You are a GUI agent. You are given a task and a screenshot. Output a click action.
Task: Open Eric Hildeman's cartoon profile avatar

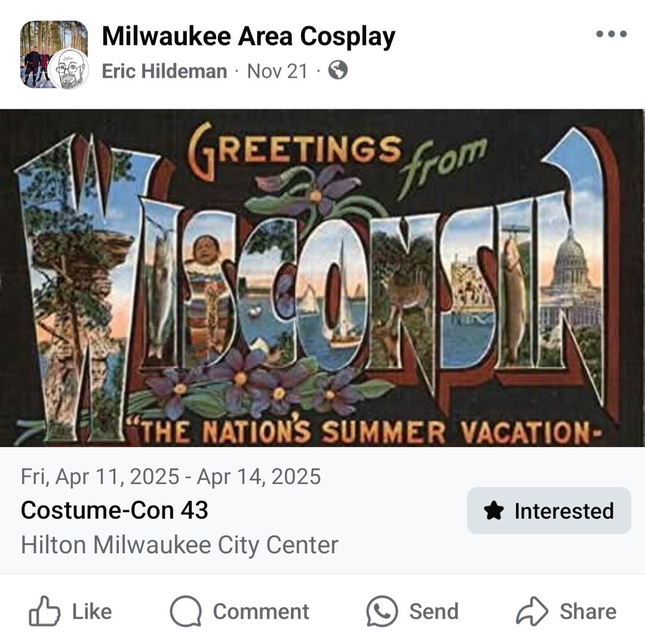click(x=69, y=69)
